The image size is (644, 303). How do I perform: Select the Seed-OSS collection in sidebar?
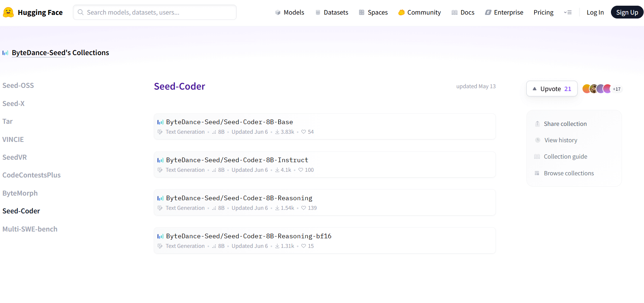(x=18, y=85)
